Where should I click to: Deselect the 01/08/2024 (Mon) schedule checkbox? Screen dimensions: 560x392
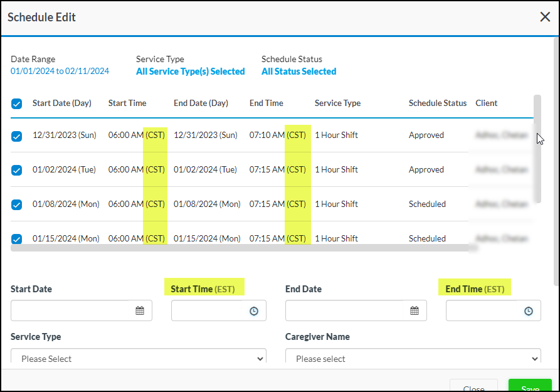[17, 204]
